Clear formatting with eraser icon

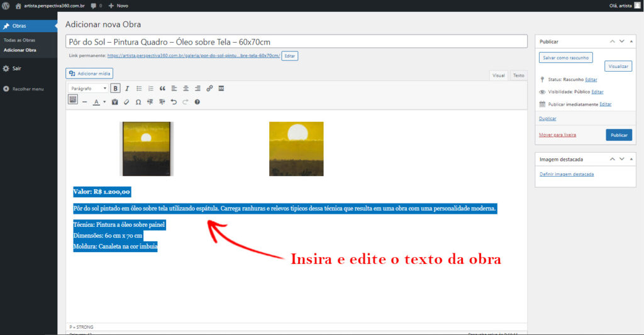(x=126, y=102)
